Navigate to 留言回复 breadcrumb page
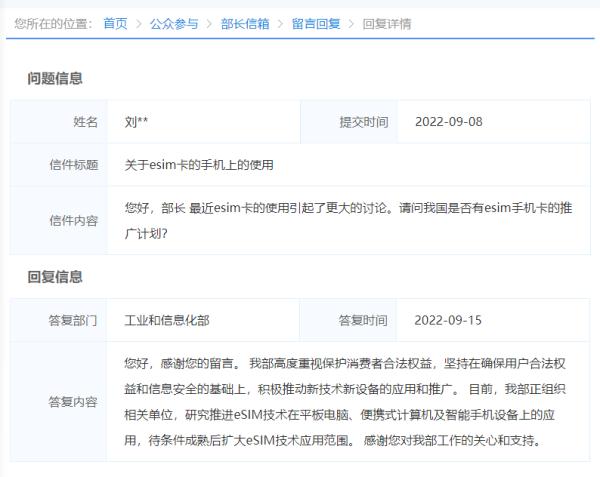Screen dimensions: 600x477 click(315, 23)
